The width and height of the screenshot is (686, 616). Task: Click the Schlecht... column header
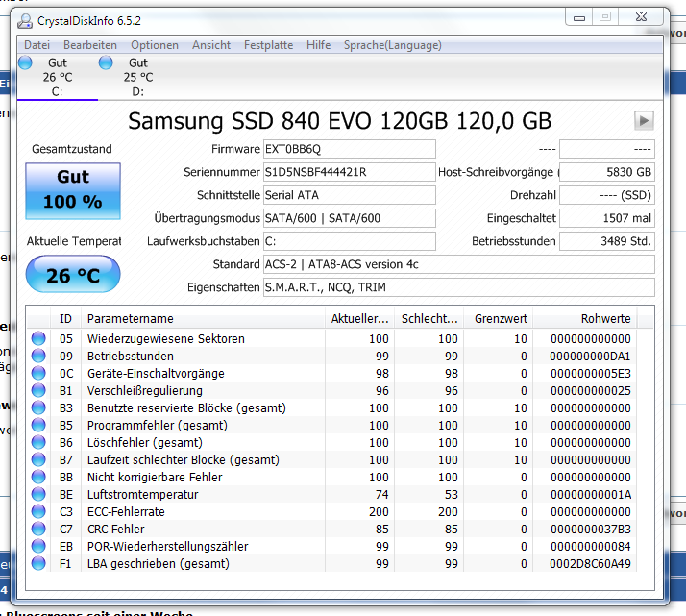(429, 318)
